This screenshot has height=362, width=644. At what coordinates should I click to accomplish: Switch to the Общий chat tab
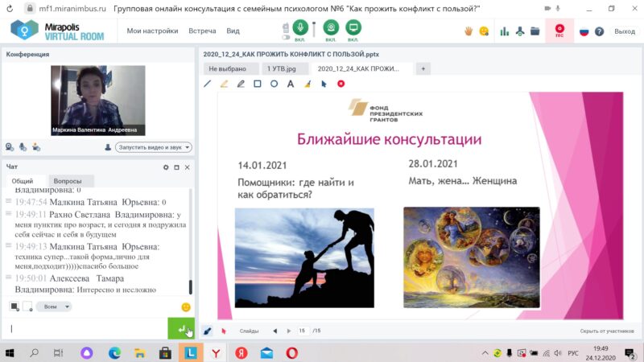point(23,180)
